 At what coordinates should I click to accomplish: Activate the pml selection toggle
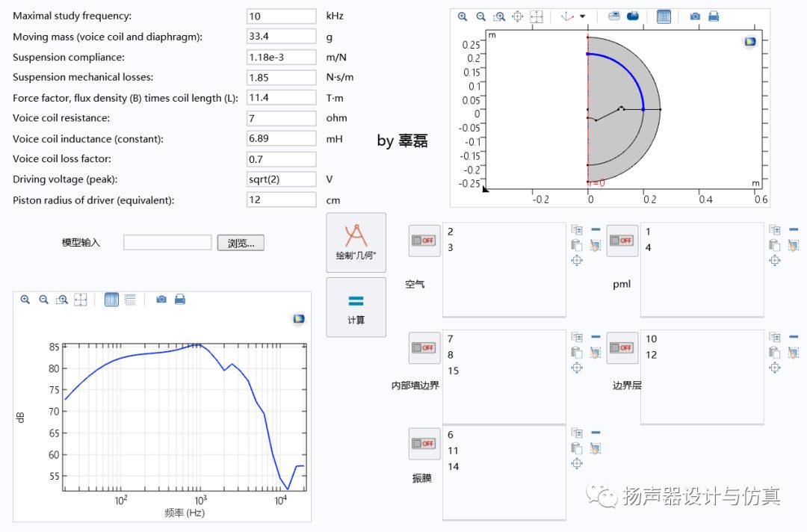[622, 241]
